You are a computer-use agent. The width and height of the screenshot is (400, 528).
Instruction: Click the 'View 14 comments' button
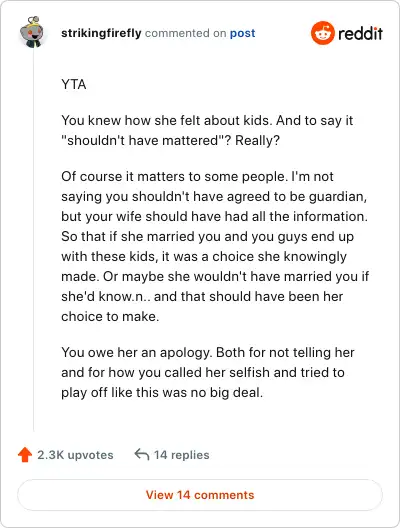point(200,495)
